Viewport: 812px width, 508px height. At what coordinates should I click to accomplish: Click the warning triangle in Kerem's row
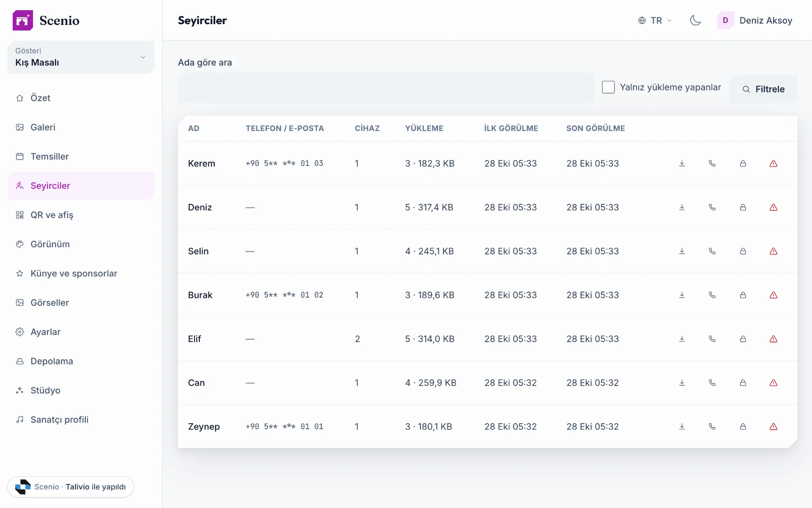[774, 163]
